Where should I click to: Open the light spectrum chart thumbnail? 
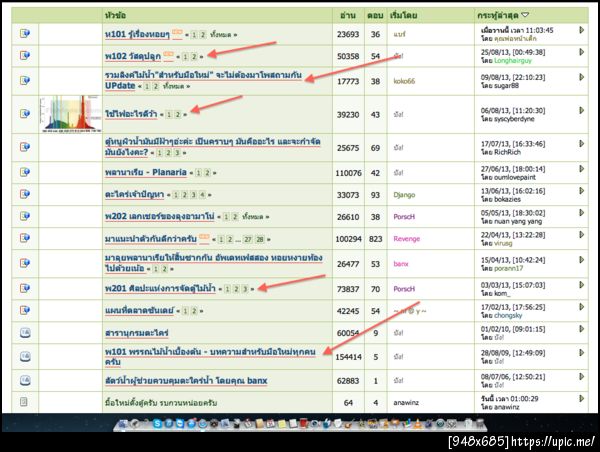(x=70, y=114)
